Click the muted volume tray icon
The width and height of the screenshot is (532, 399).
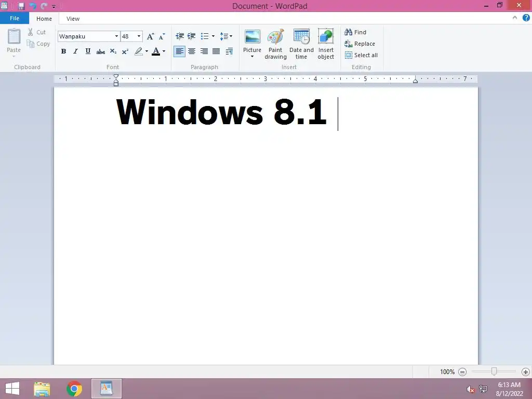coord(470,389)
